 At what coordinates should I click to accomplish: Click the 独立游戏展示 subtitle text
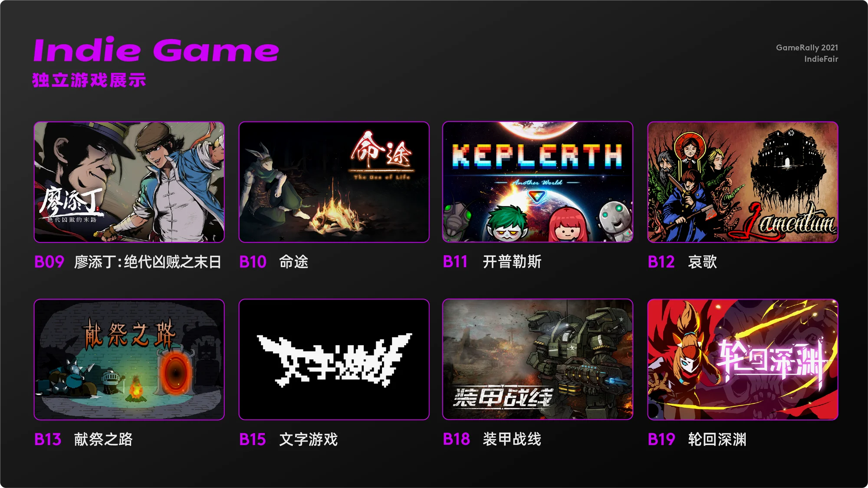[x=89, y=80]
